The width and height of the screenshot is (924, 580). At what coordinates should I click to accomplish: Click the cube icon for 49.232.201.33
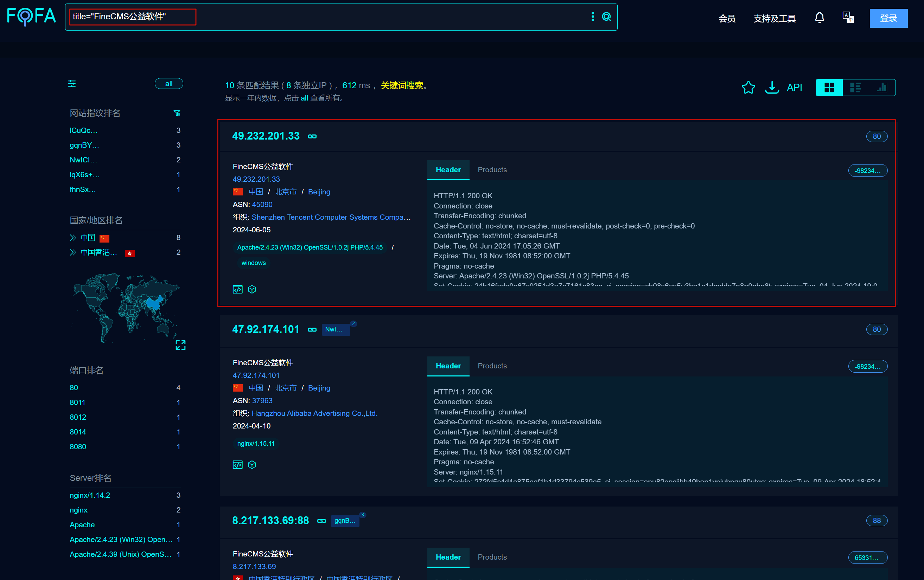(252, 289)
